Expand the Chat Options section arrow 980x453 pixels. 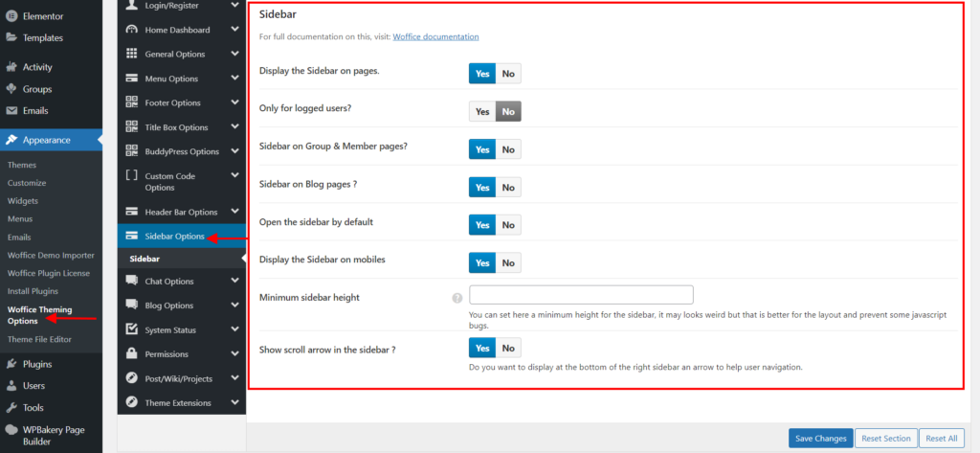click(x=234, y=281)
